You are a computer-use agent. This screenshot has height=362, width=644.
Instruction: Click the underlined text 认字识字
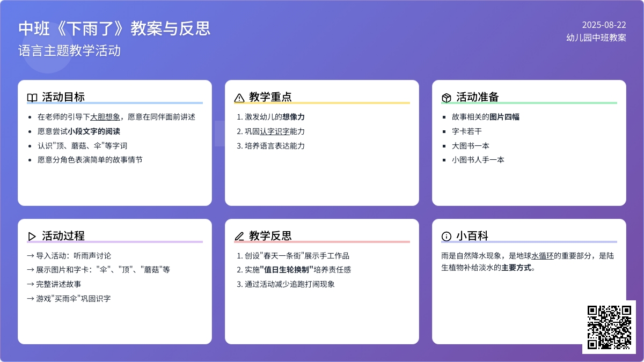pos(275,131)
